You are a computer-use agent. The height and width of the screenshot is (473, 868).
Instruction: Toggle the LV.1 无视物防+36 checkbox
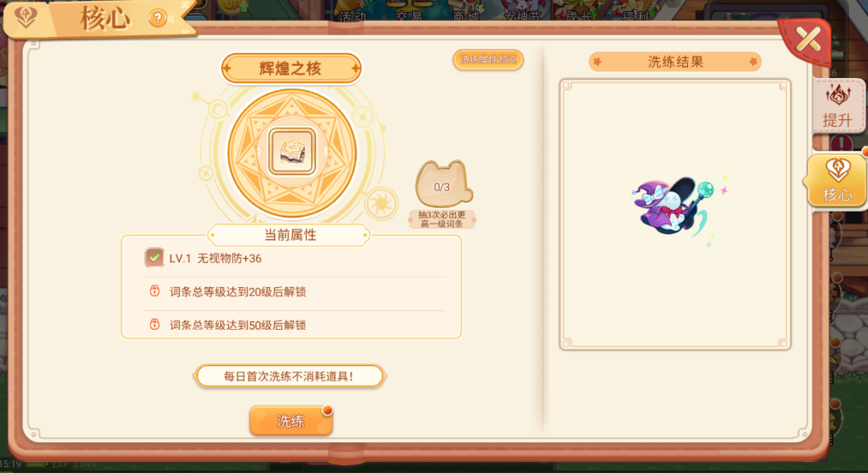[x=154, y=257]
